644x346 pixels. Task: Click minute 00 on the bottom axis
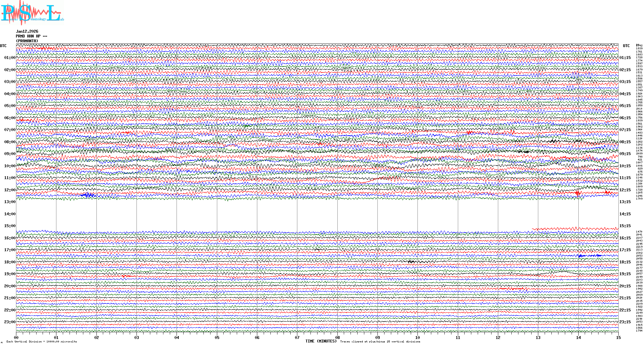(x=16, y=337)
